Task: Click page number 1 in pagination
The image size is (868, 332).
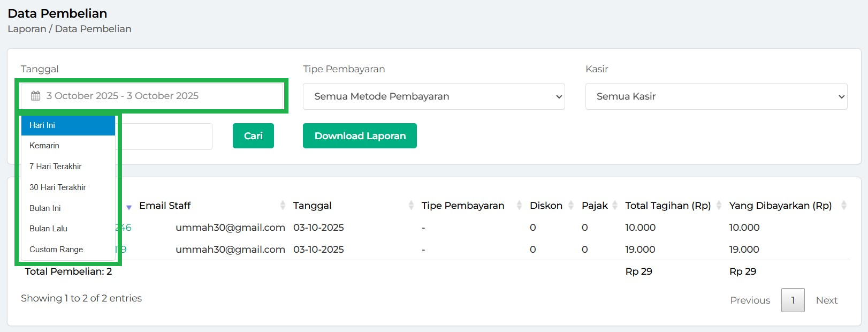Action: click(x=793, y=300)
